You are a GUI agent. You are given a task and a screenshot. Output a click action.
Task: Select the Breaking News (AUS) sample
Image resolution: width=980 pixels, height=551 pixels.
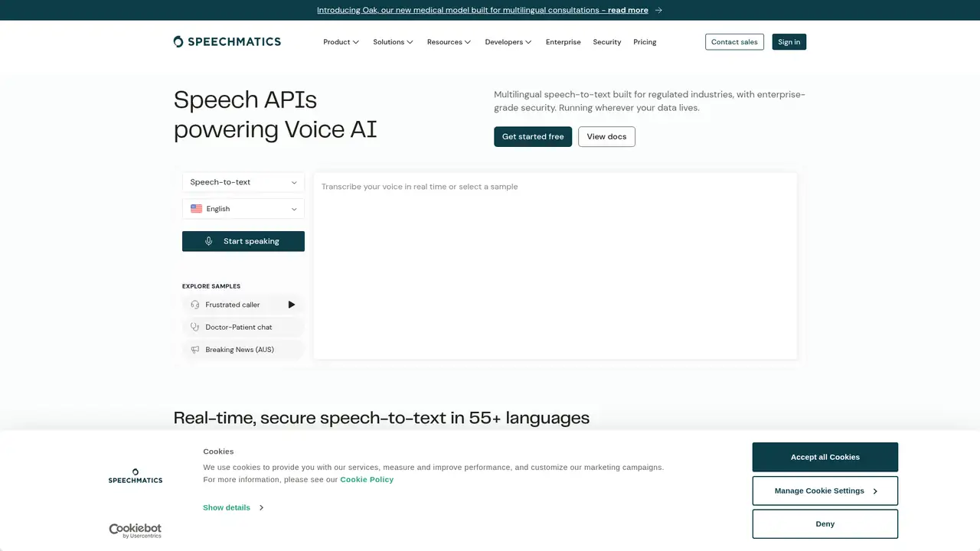click(x=243, y=350)
